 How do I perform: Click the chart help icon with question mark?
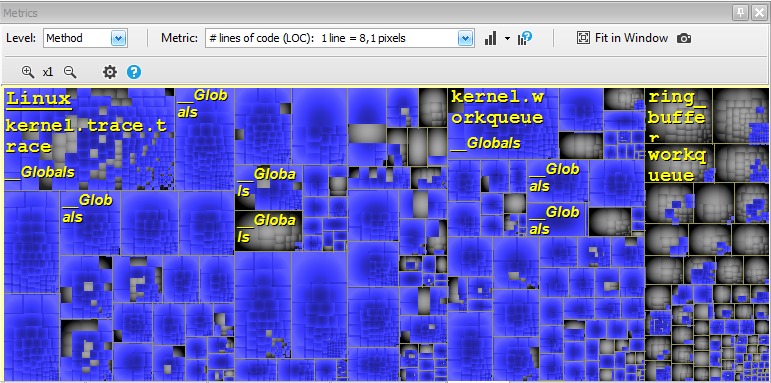[525, 38]
